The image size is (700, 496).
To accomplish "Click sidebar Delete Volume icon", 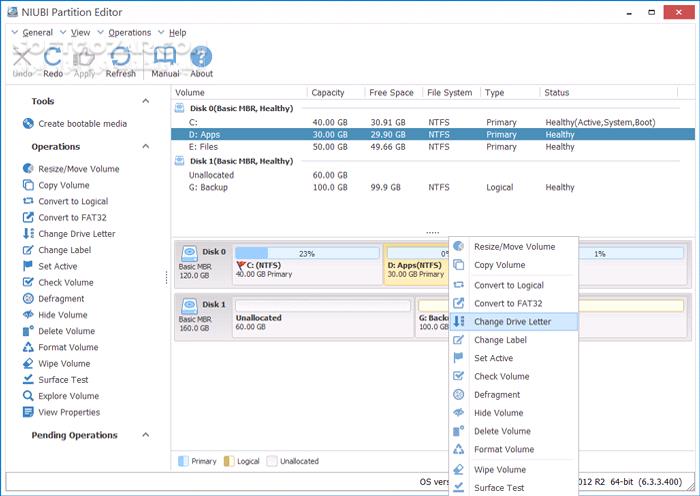I will point(28,331).
